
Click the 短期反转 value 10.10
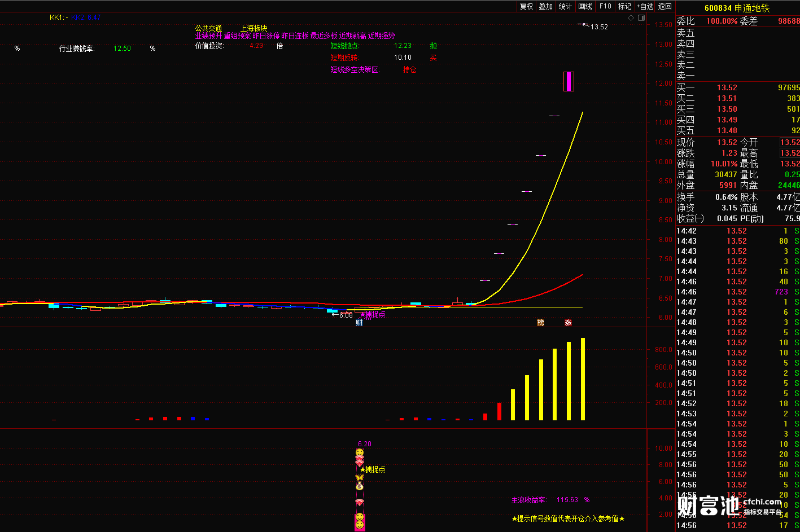pos(403,58)
